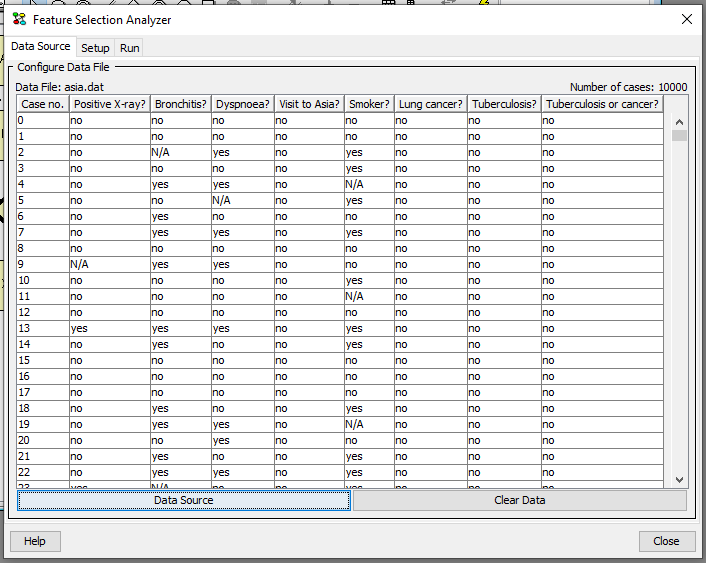Click the N/A Bronchitis cell in case 2
706x563 pixels.
pos(181,152)
